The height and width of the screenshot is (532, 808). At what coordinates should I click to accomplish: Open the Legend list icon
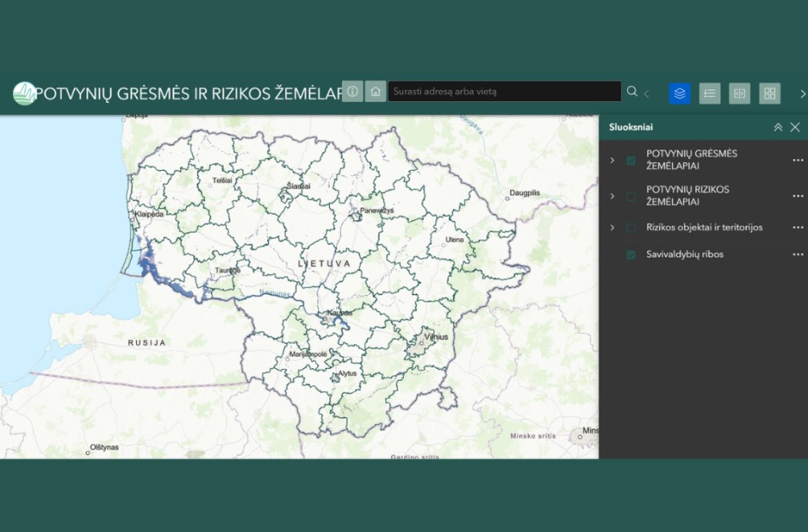click(x=709, y=93)
